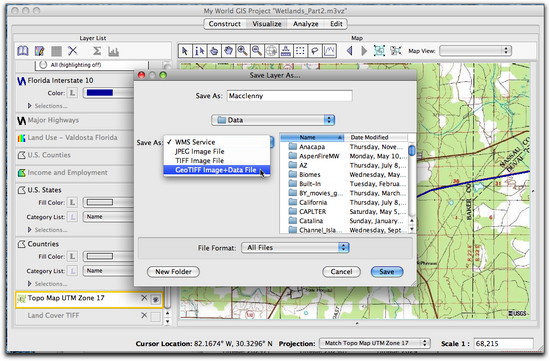Viewport: 550px width, 361px height.
Task: Click the rectangular selection tool icon
Action: pos(300,51)
